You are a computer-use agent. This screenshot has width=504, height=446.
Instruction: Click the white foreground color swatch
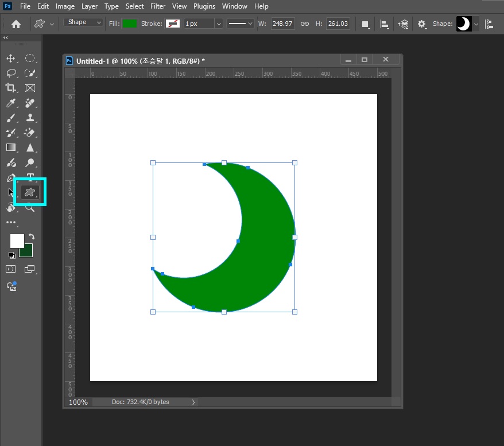click(17, 241)
